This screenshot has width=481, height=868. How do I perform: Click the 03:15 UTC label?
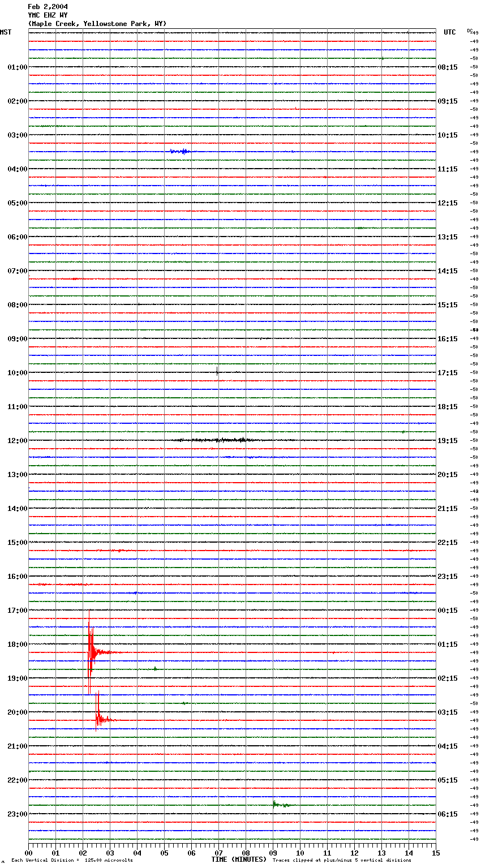tap(448, 712)
